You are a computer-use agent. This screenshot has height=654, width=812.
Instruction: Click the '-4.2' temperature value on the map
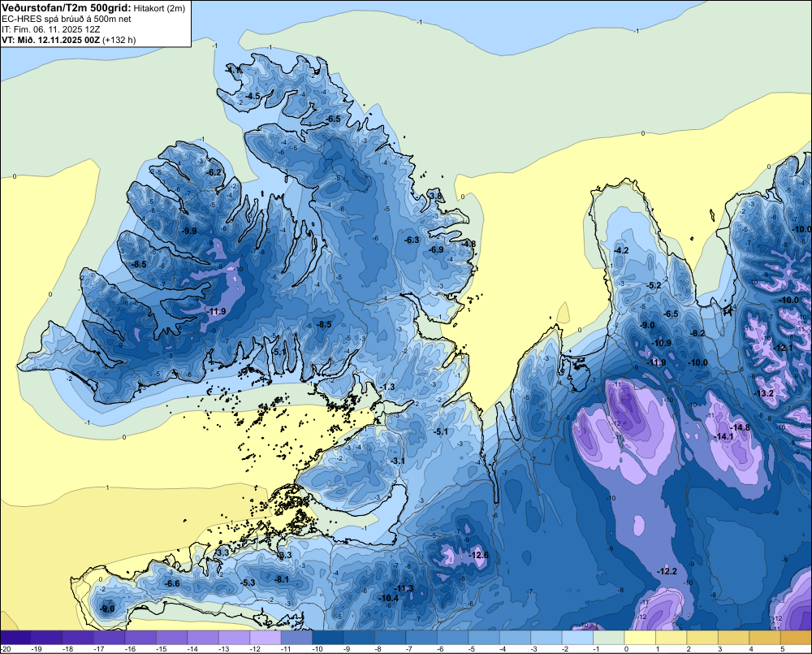(621, 250)
